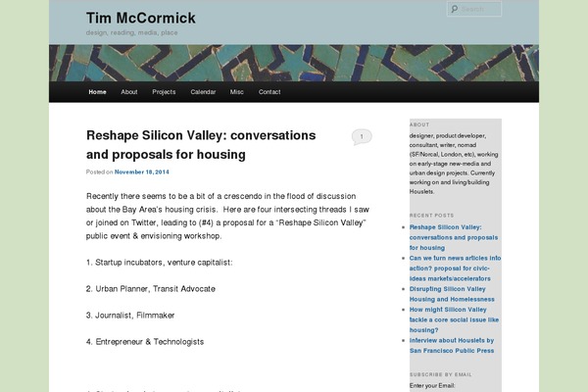Focus the Search input field
The height and width of the screenshot is (392, 588).
474,9
